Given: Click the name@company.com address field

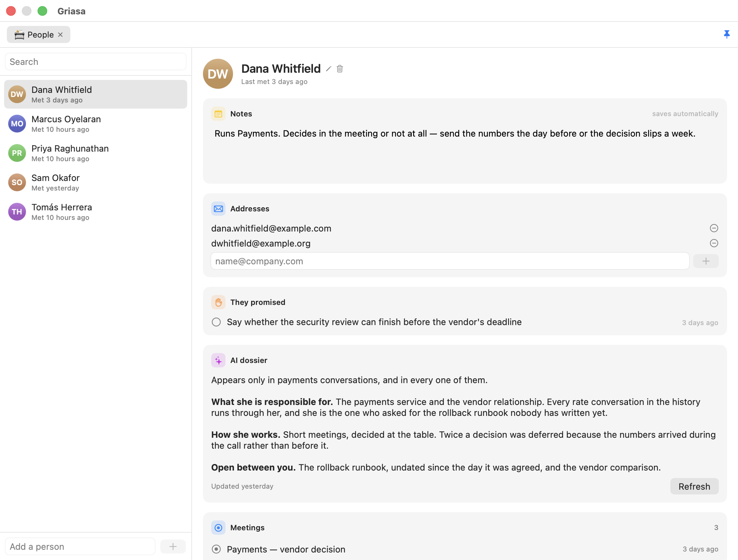Looking at the screenshot, I should (x=450, y=261).
